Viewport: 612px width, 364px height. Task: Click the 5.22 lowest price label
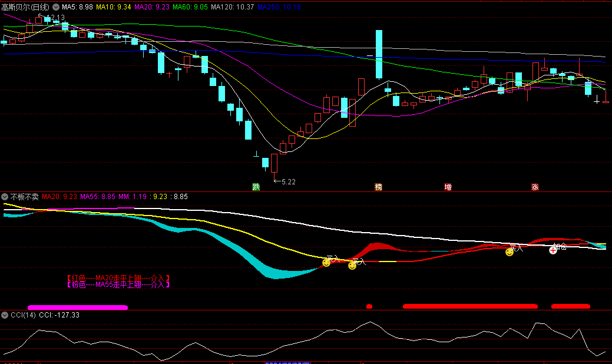[x=288, y=182]
